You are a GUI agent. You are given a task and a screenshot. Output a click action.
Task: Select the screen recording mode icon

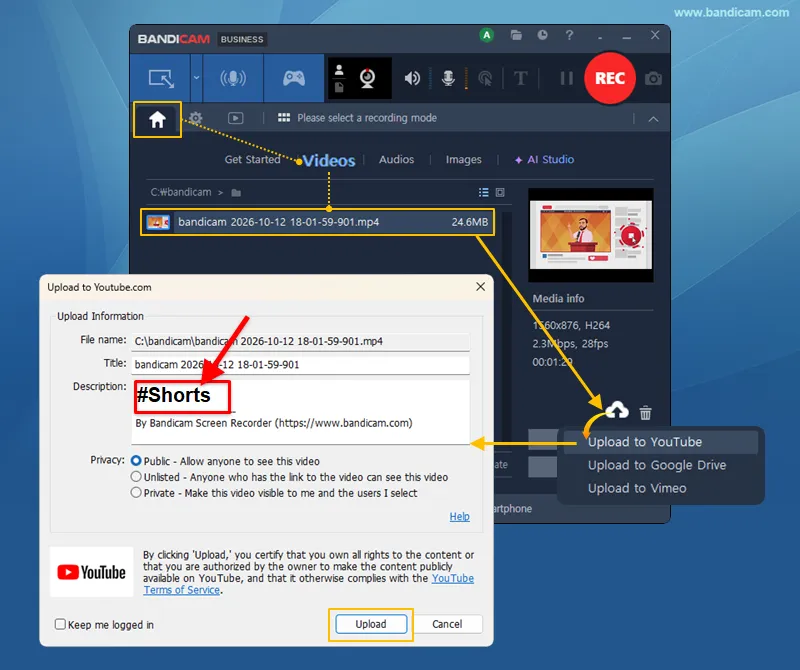coord(161,79)
